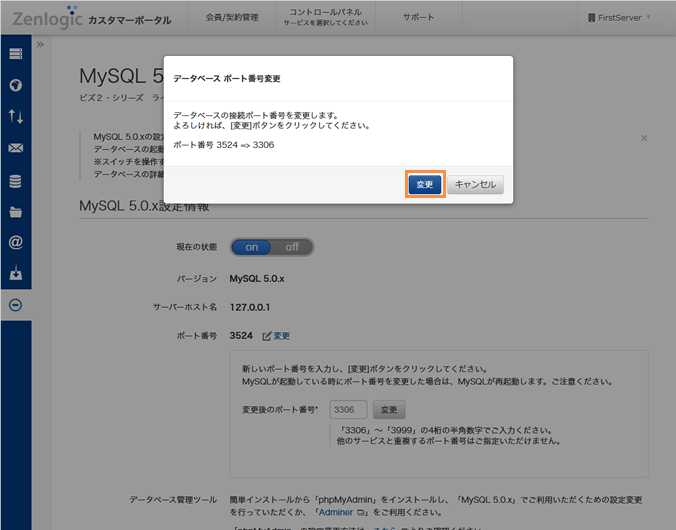Open the mail envelope icon in sidebar

[15, 149]
